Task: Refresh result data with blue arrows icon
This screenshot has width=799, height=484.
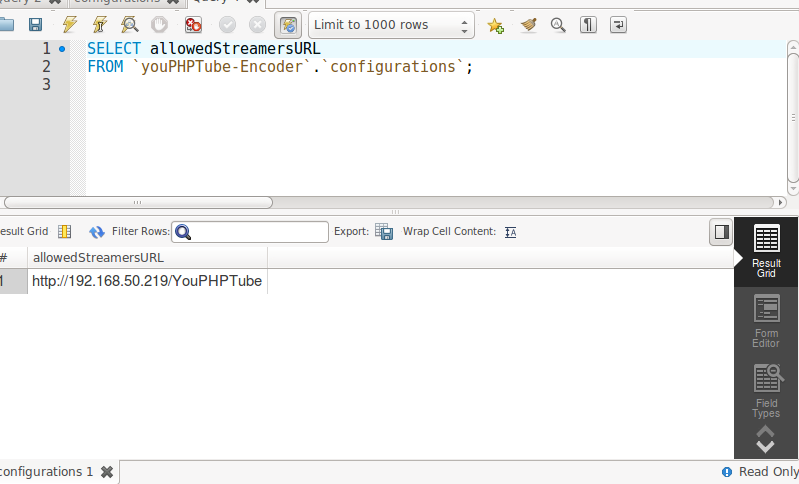Action: pos(97,232)
